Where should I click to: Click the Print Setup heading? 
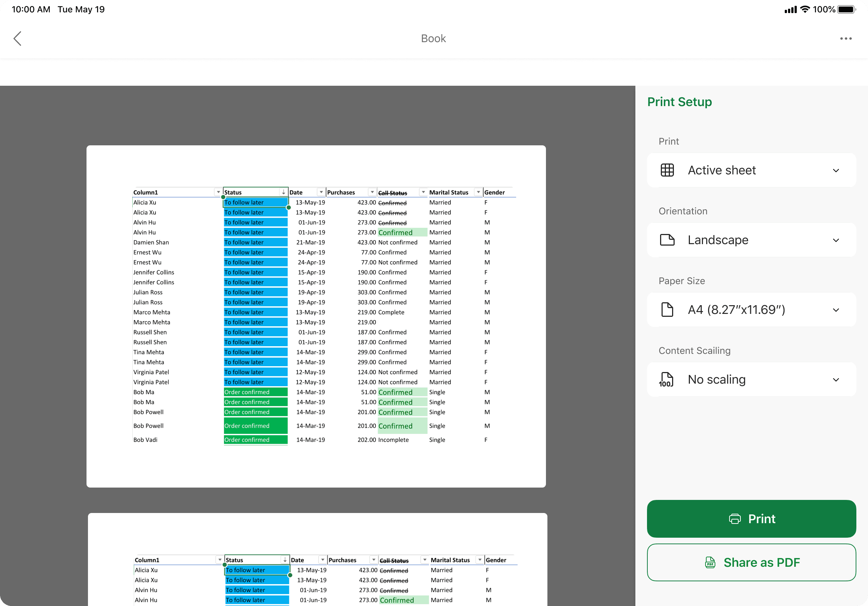[x=679, y=102]
